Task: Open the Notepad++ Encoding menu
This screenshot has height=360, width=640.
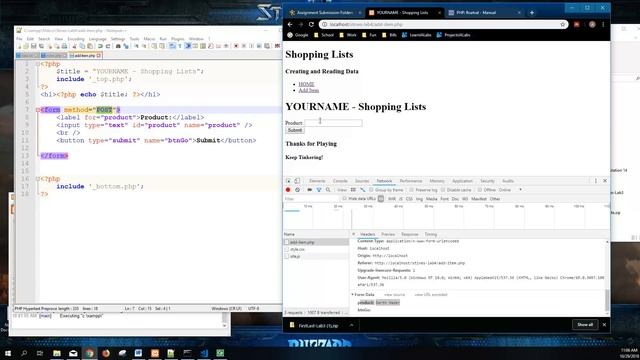Action: pos(76,39)
